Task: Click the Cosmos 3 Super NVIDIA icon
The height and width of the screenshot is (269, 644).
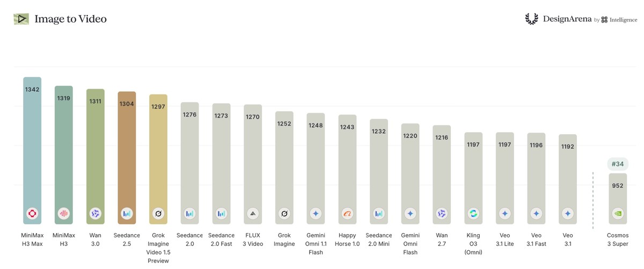Action: [618, 213]
